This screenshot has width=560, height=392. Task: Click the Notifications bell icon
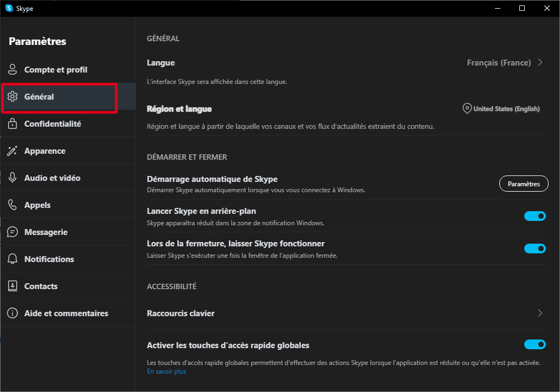12,259
